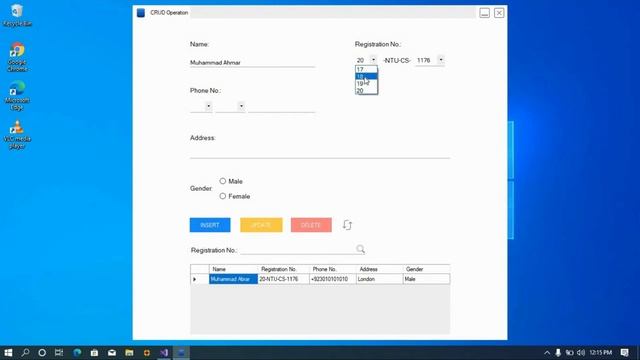Open Recycle Bin desktop icon

coord(17,15)
